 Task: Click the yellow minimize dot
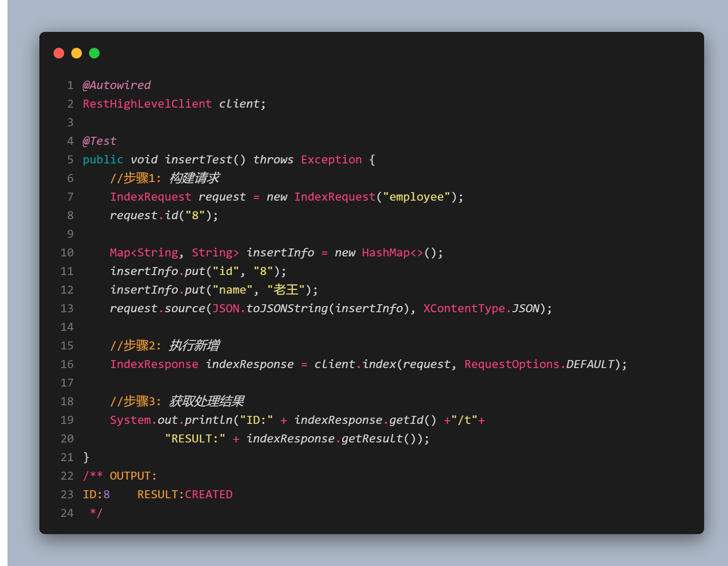(77, 53)
